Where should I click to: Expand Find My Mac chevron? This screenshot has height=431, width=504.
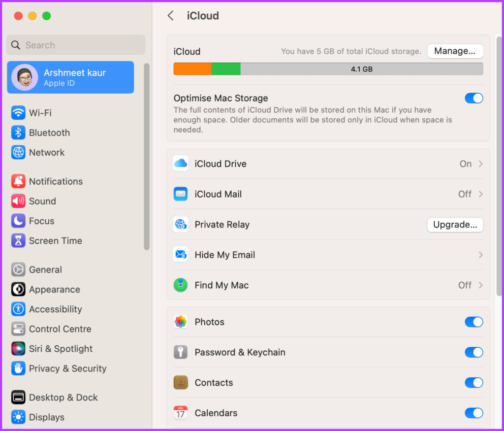[480, 285]
